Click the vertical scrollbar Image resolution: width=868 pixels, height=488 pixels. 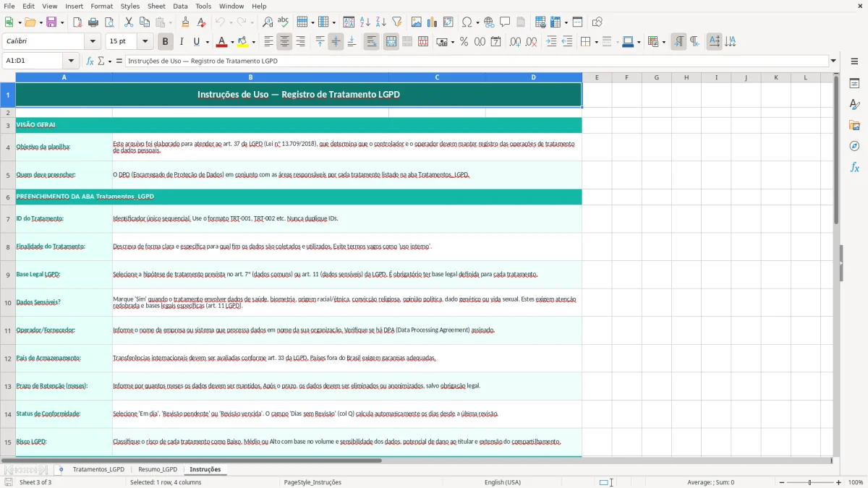click(836, 265)
